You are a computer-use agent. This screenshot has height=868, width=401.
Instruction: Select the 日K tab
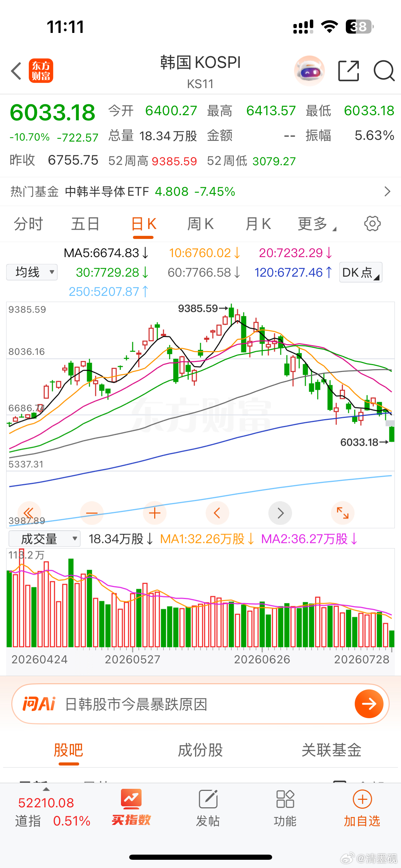pos(144,224)
